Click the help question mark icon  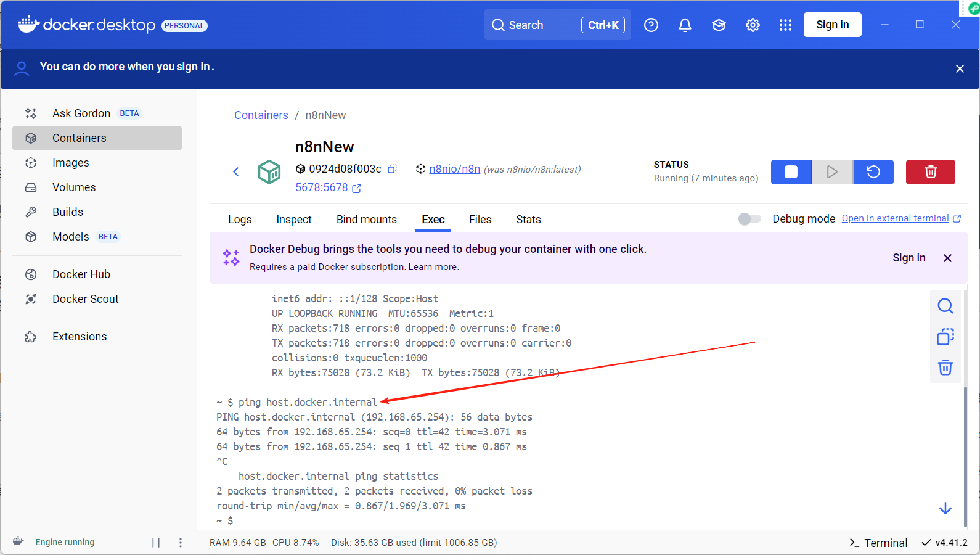tap(651, 25)
